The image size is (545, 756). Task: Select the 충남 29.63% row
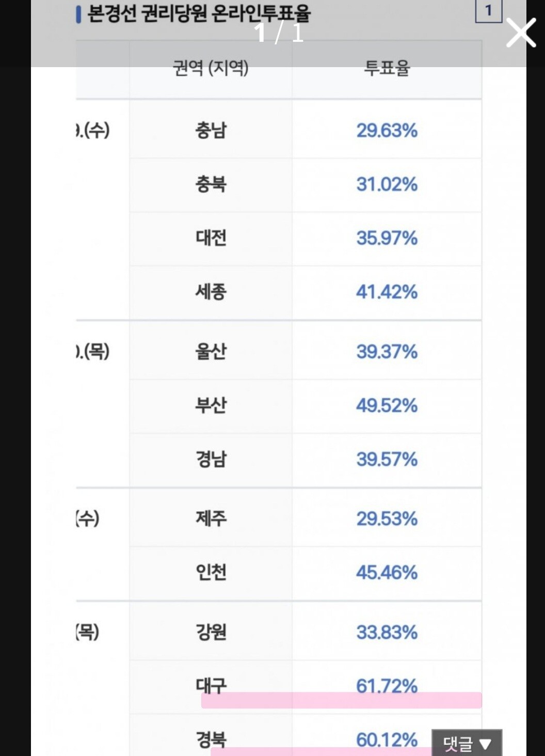click(305, 130)
